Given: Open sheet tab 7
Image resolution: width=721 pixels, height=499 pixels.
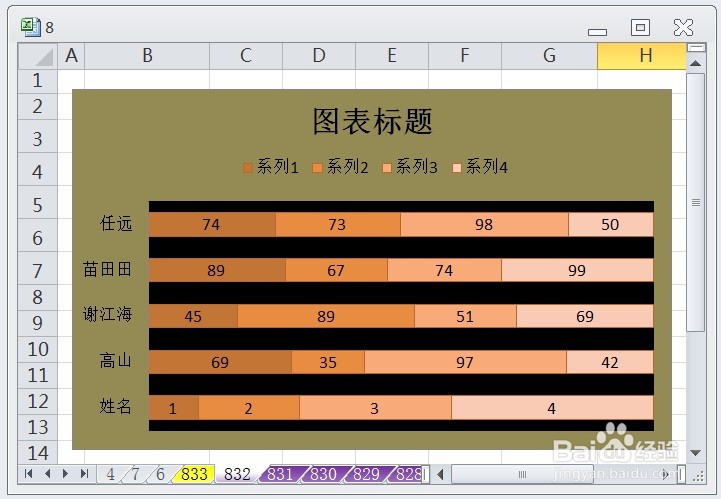Looking at the screenshot, I should point(135,474).
